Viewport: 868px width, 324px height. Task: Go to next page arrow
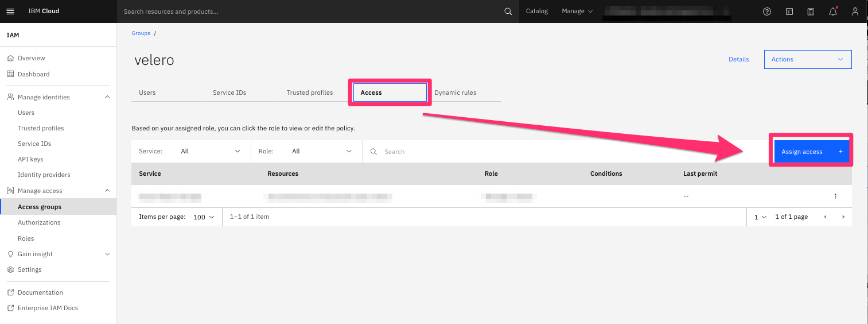pos(843,217)
